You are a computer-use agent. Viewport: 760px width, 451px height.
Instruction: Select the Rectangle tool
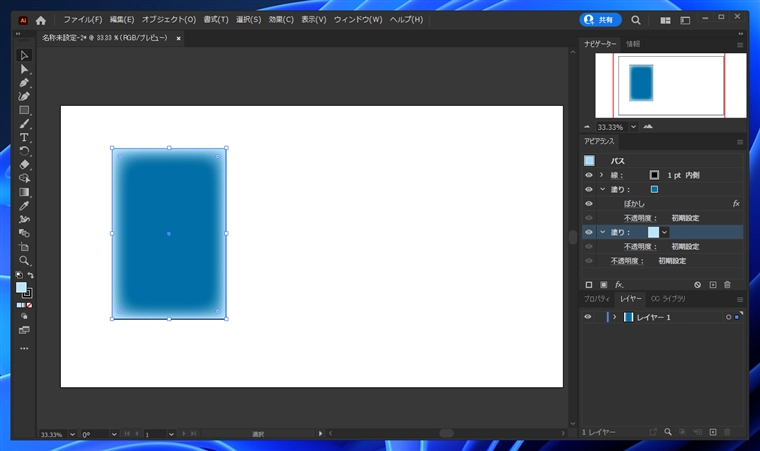click(x=24, y=110)
